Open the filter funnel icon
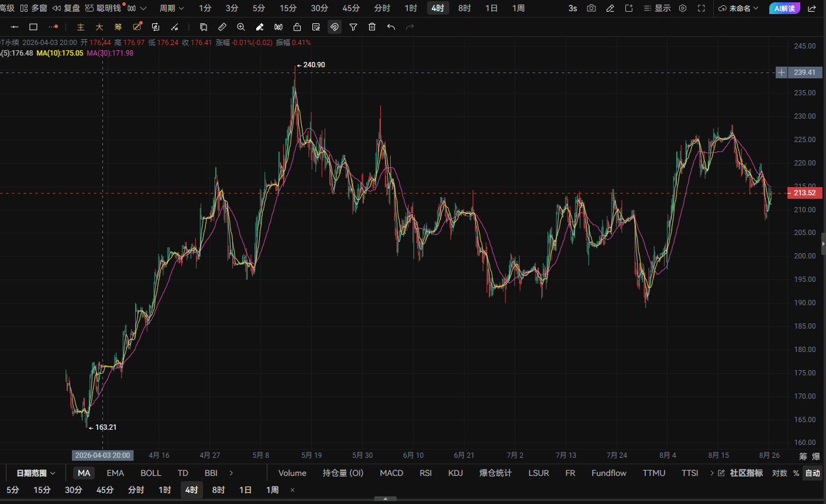 pyautogui.click(x=353, y=27)
